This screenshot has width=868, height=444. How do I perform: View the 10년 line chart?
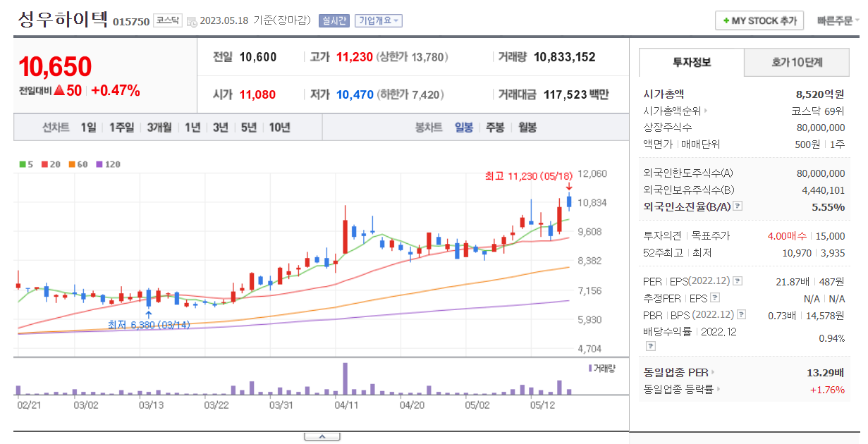pyautogui.click(x=279, y=128)
